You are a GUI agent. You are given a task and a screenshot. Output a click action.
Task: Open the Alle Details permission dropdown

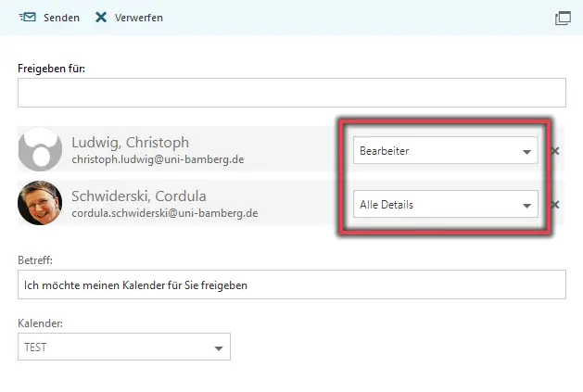[446, 204]
